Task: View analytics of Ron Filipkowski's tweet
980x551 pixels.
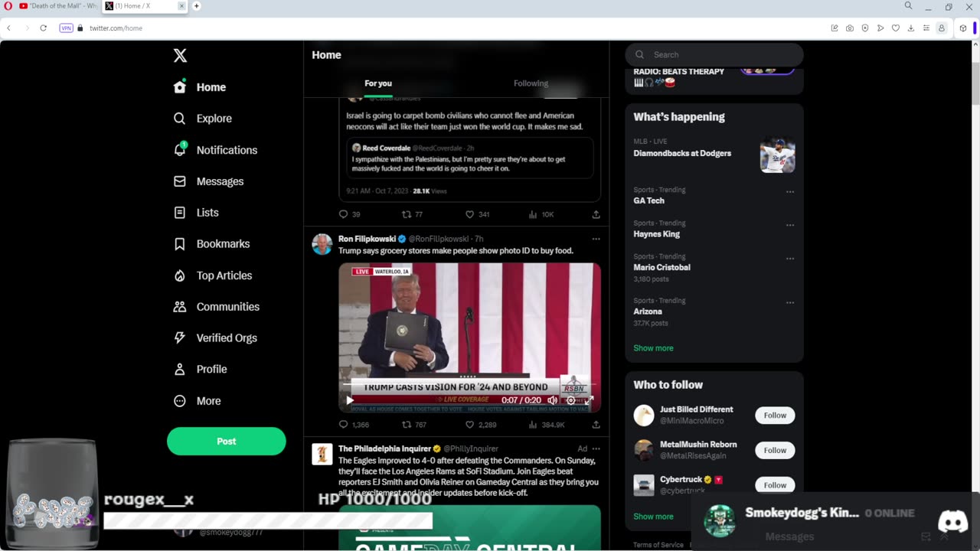Action: point(534,425)
